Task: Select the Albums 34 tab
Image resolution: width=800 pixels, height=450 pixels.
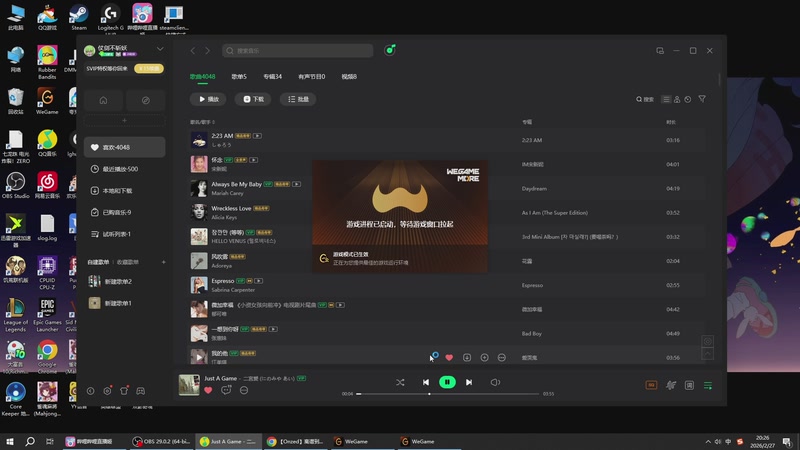Action: tap(272, 77)
